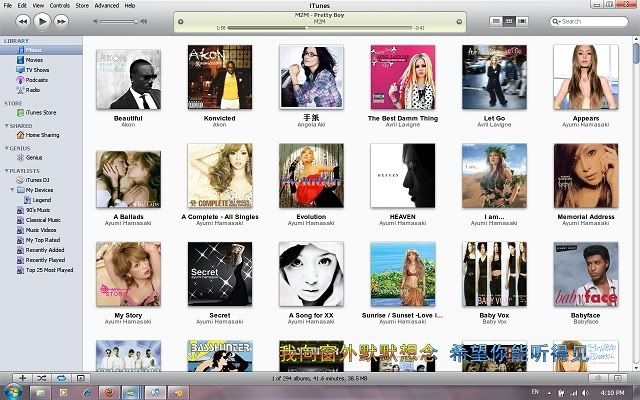Image resolution: width=640 pixels, height=400 pixels.
Task: Collapse the My Devices folder
Action: [x=13, y=190]
